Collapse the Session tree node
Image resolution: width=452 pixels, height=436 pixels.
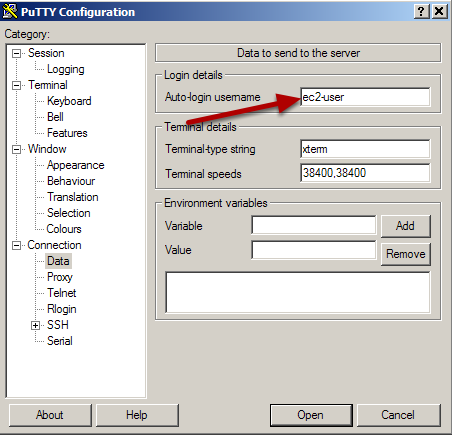tap(16, 53)
